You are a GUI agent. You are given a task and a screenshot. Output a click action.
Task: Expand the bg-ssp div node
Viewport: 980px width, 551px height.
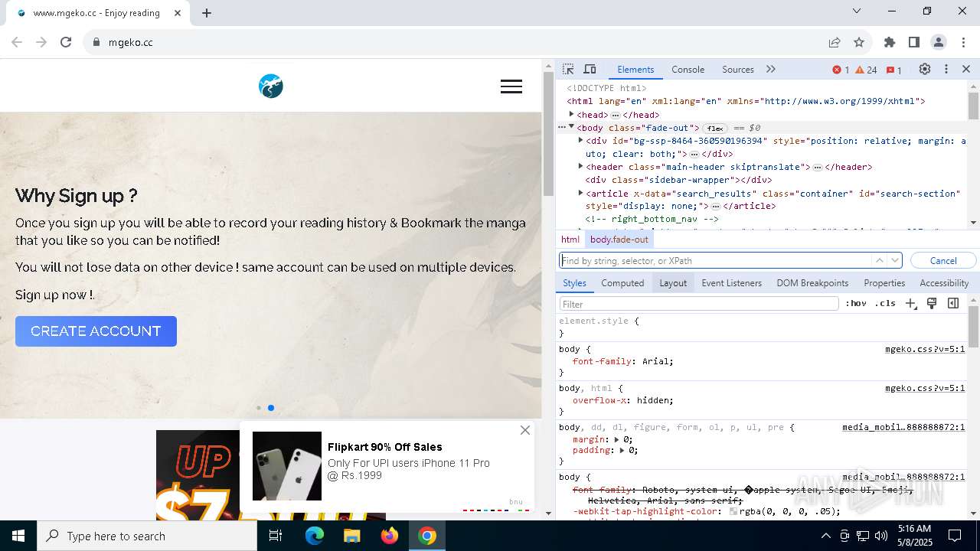coord(580,140)
